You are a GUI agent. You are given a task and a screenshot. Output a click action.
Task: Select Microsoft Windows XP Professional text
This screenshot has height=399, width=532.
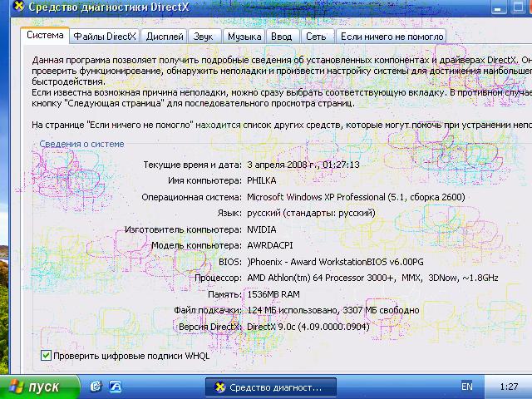[x=316, y=197]
